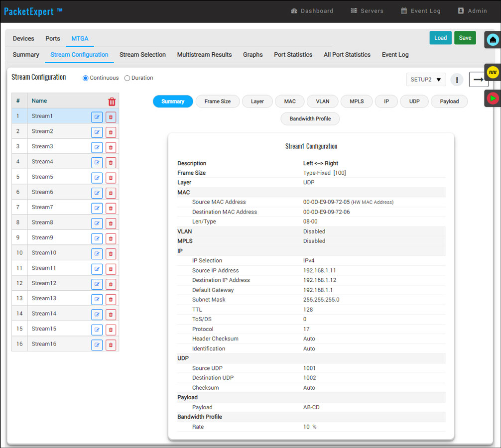Click the green play start icon
501x448 pixels.
[493, 99]
